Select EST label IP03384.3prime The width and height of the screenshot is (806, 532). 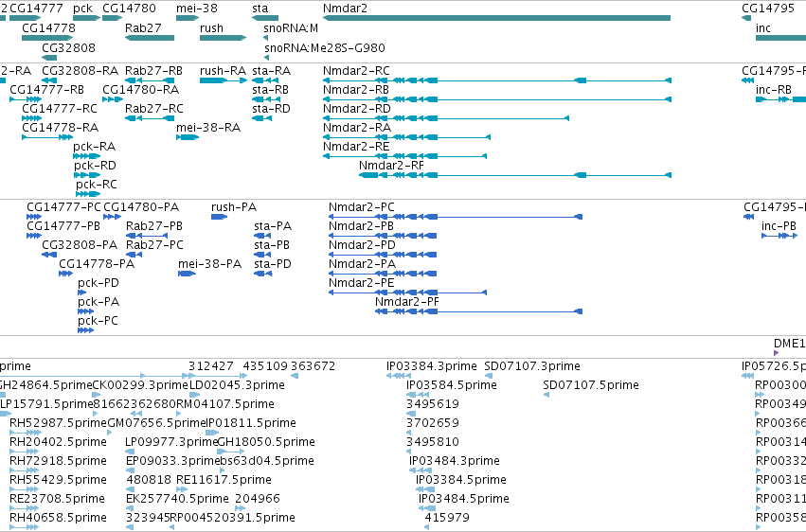point(432,366)
